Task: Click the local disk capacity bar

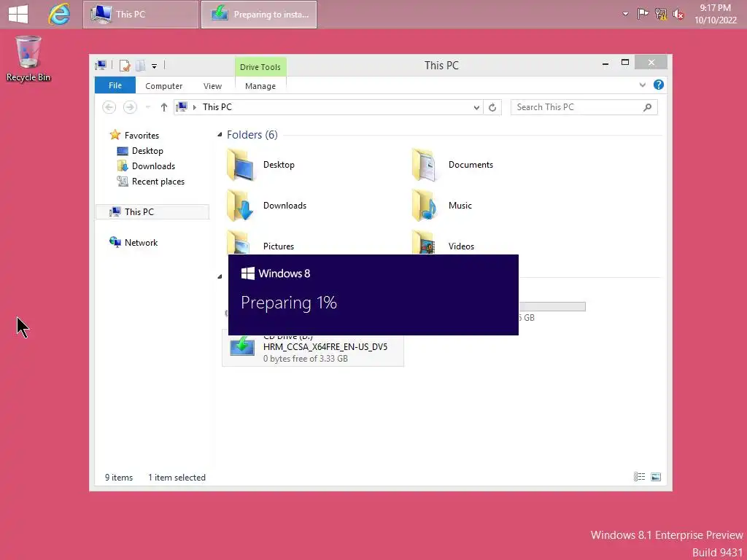Action: click(552, 307)
